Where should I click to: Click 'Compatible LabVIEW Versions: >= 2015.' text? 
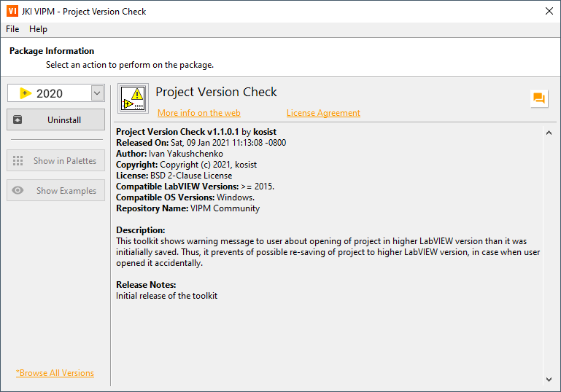195,187
